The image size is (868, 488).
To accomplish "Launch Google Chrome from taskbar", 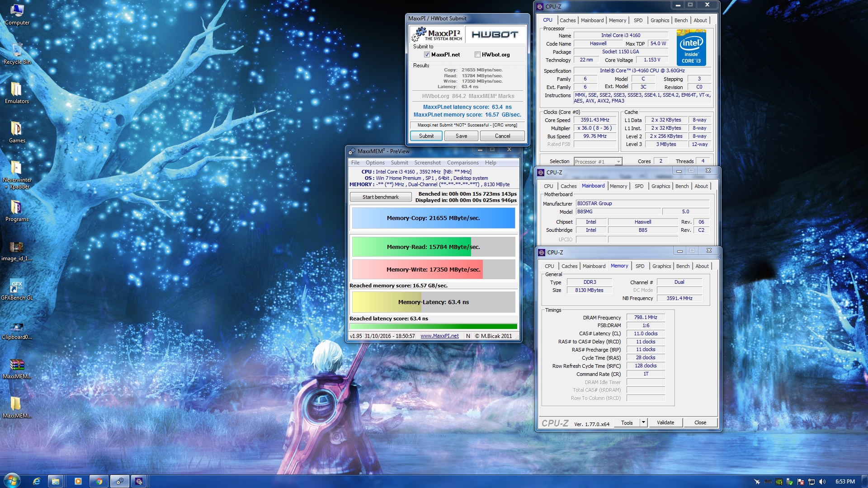I will point(99,481).
